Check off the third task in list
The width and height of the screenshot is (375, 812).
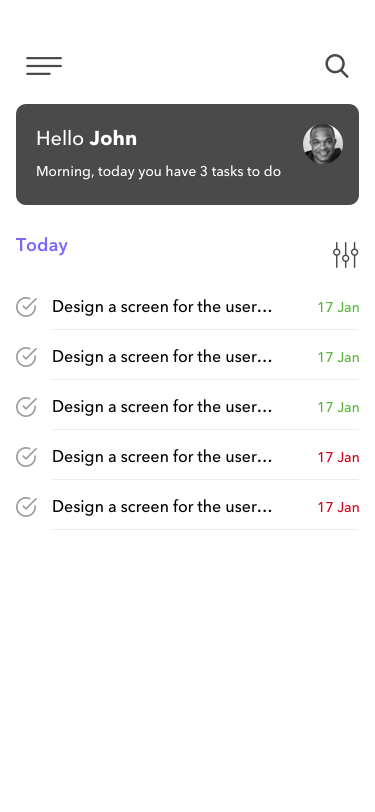tap(26, 407)
